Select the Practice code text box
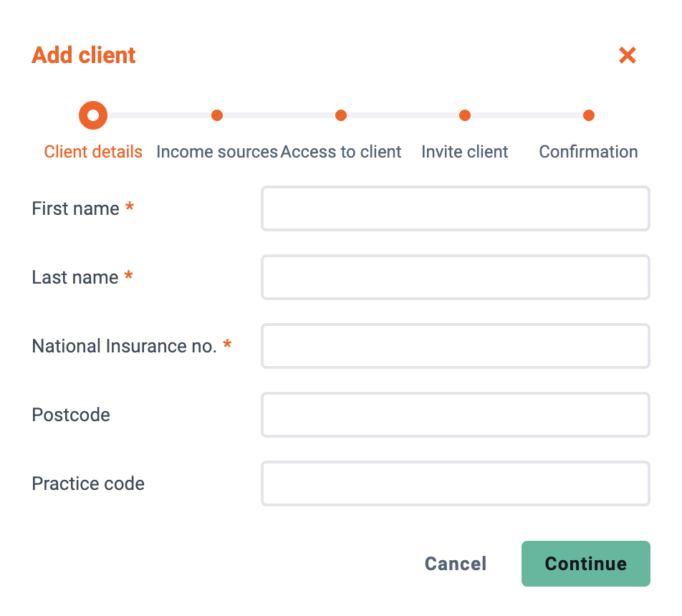 click(x=456, y=483)
